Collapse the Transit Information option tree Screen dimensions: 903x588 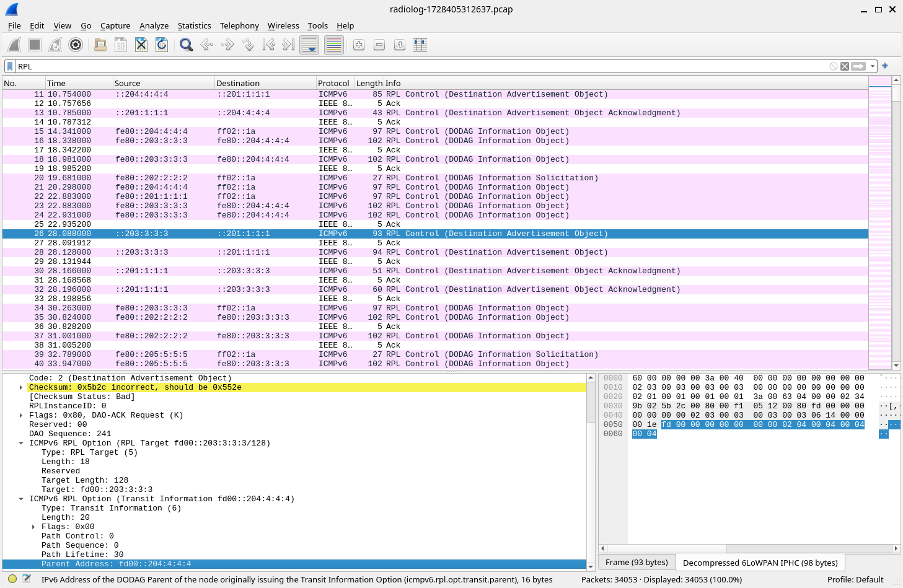(x=21, y=499)
